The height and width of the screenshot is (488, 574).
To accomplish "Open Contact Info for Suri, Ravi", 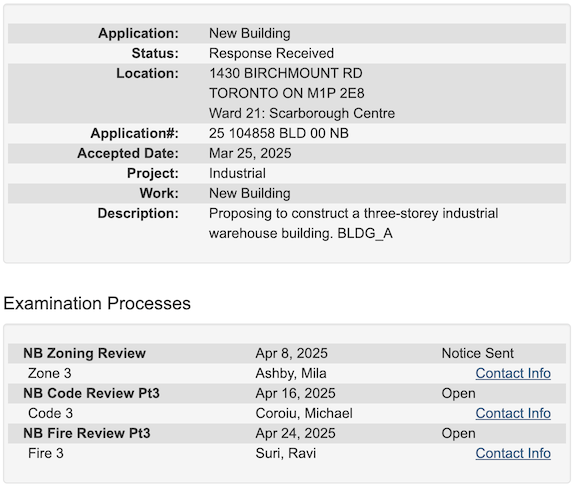I will click(x=513, y=453).
